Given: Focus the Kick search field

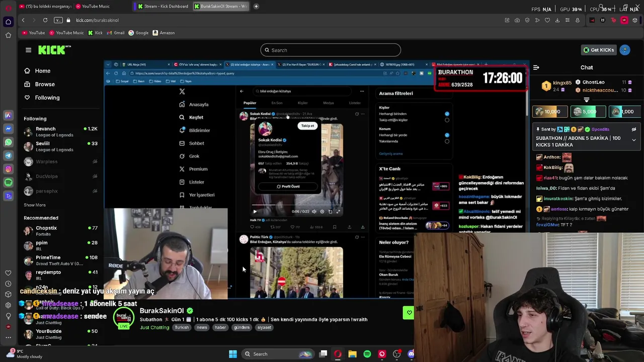Looking at the screenshot, I should tap(331, 50).
